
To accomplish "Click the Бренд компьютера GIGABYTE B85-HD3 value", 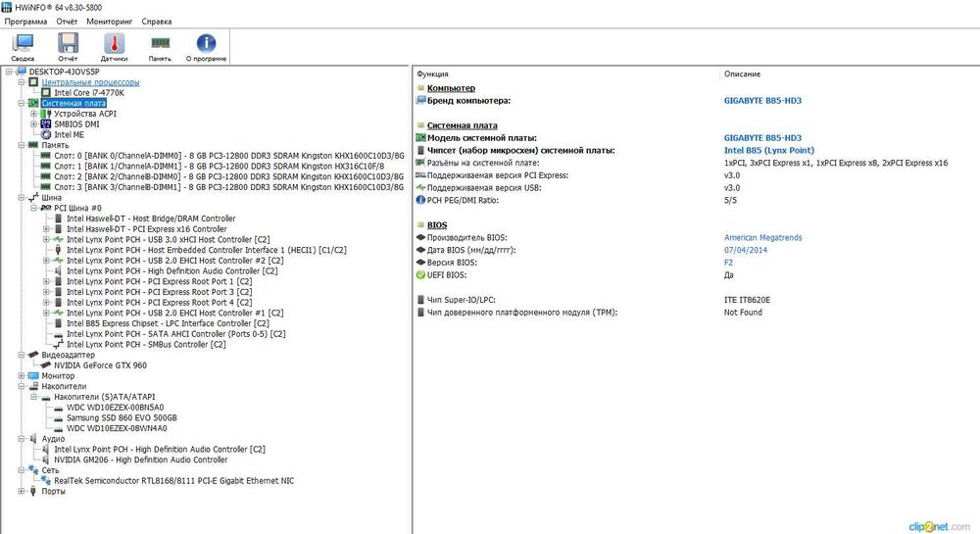I will [762, 101].
